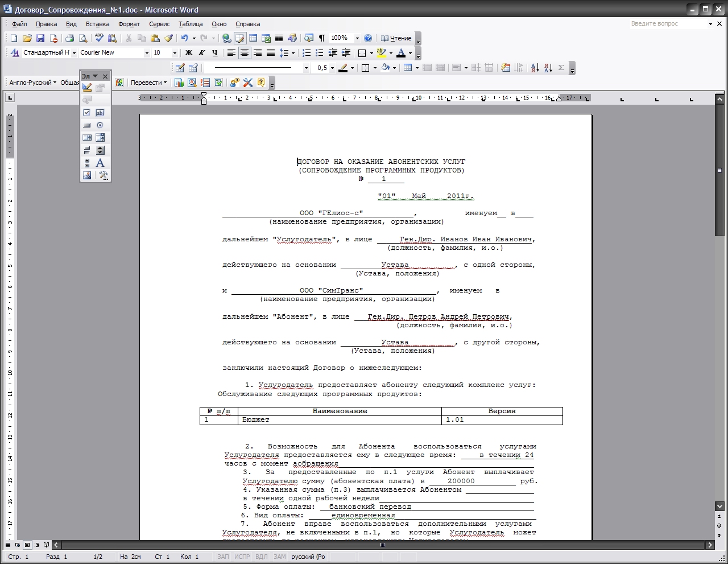728x564 pixels.
Task: Align paragraph text to the left
Action: pos(231,52)
